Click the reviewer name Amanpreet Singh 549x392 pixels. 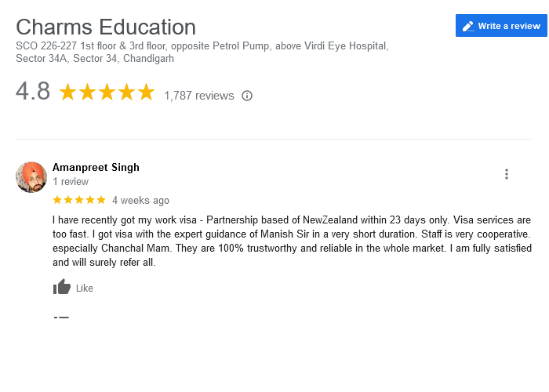[96, 167]
